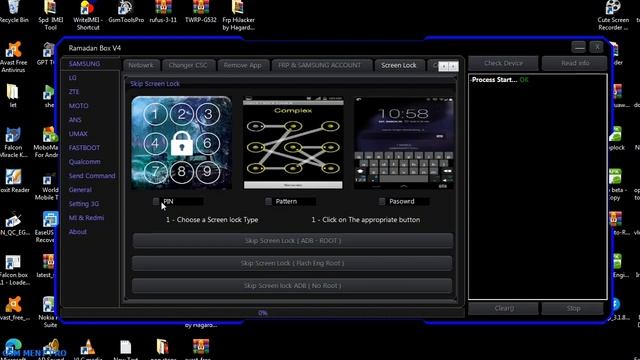Click Skip Screen Lock ( ADB - ROOT ) button

point(293,241)
